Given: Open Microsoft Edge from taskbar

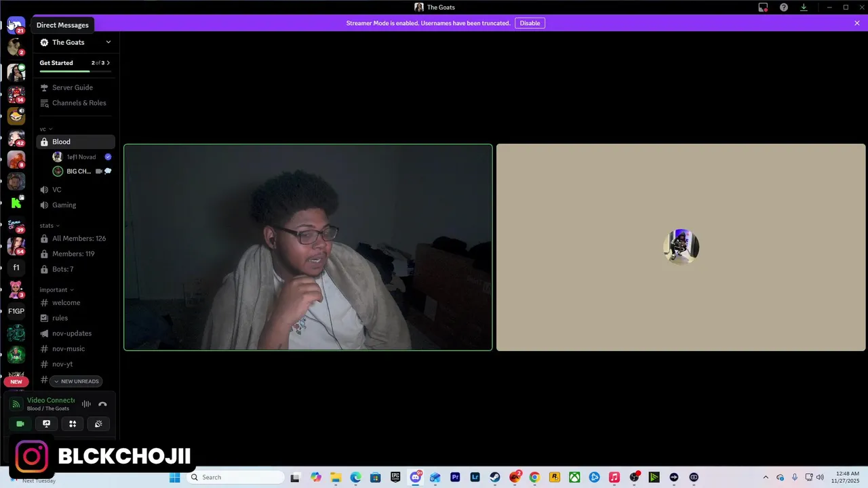Looking at the screenshot, I should [355, 477].
